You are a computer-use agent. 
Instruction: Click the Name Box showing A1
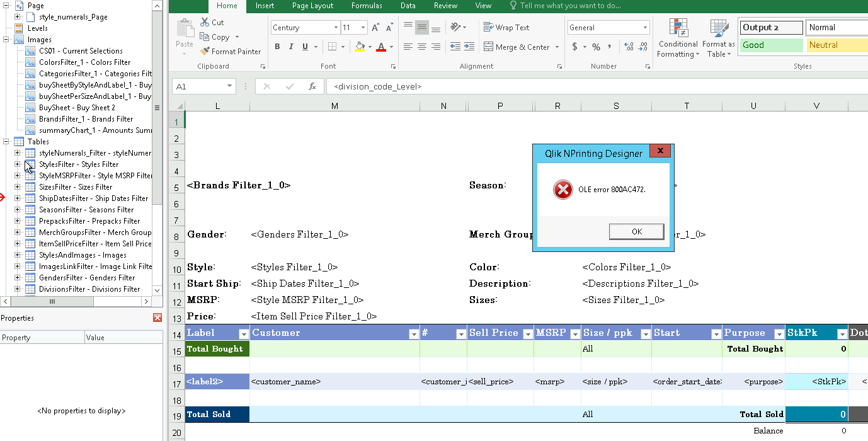pos(202,87)
